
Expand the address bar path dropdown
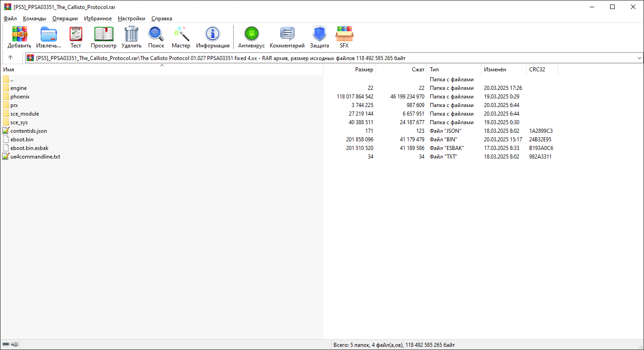pos(639,58)
